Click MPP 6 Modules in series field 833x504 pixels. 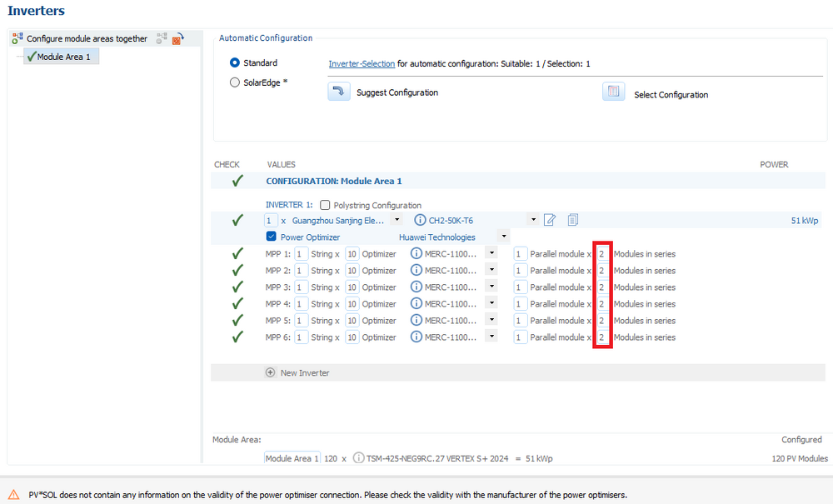pyautogui.click(x=602, y=337)
